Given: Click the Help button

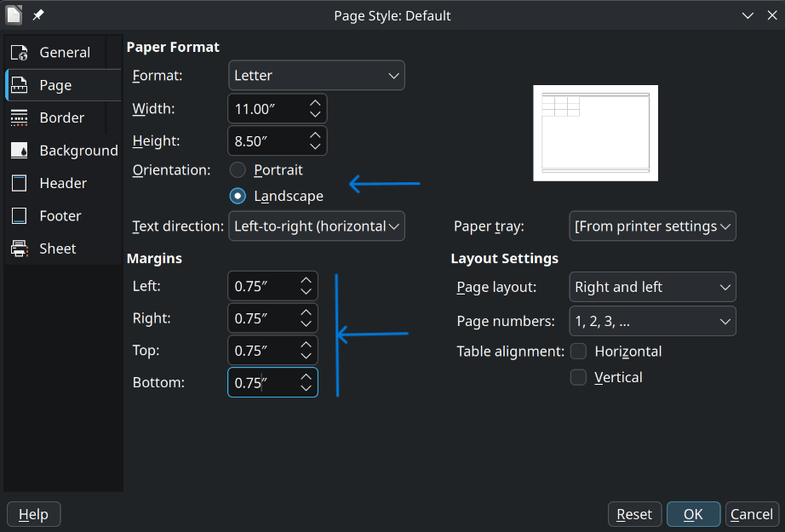Looking at the screenshot, I should coord(33,514).
